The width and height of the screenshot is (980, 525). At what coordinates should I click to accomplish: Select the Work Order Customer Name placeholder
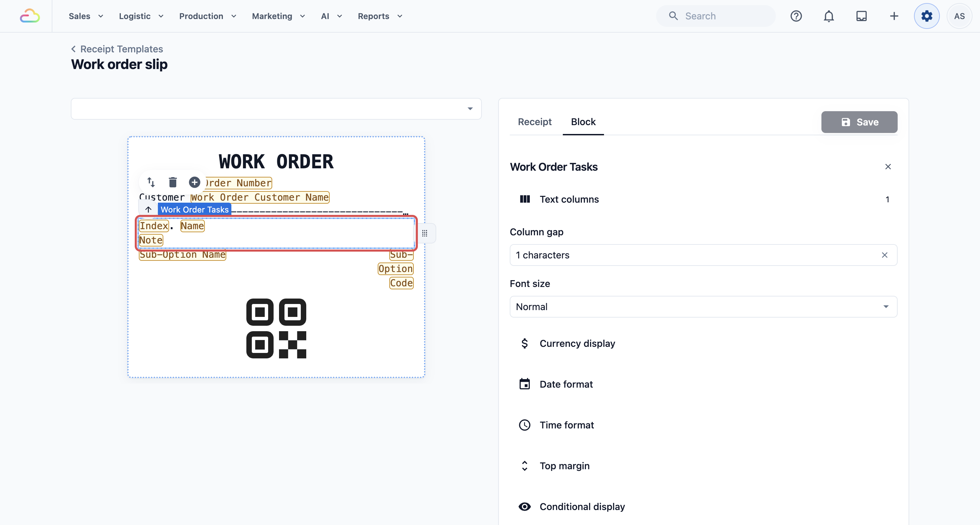[x=260, y=197]
